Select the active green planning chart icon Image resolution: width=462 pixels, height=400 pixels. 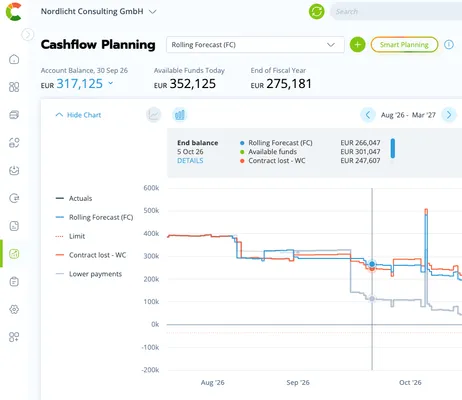point(14,254)
